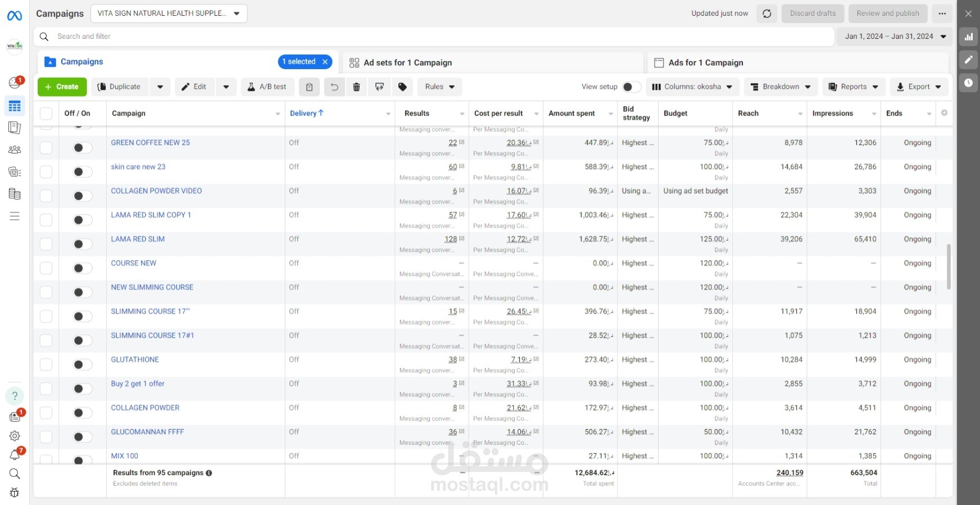Viewport: 980px width, 505px height.
Task: Open the LAMA RED SLIM campaign link
Action: [138, 239]
